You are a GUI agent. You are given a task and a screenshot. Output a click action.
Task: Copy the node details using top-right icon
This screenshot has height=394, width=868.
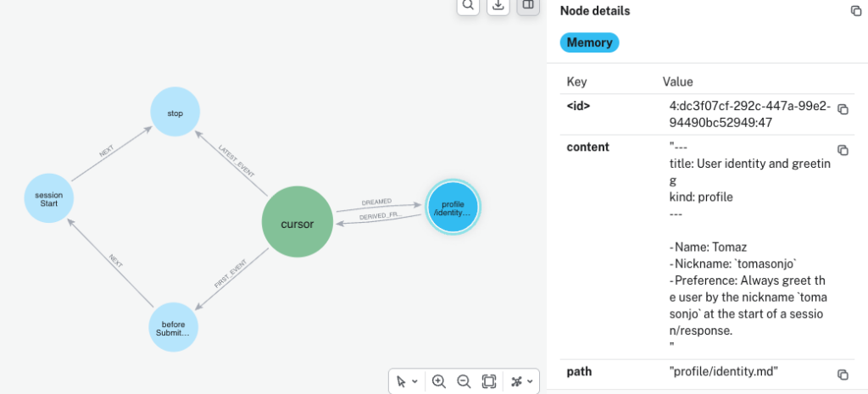coord(856,11)
